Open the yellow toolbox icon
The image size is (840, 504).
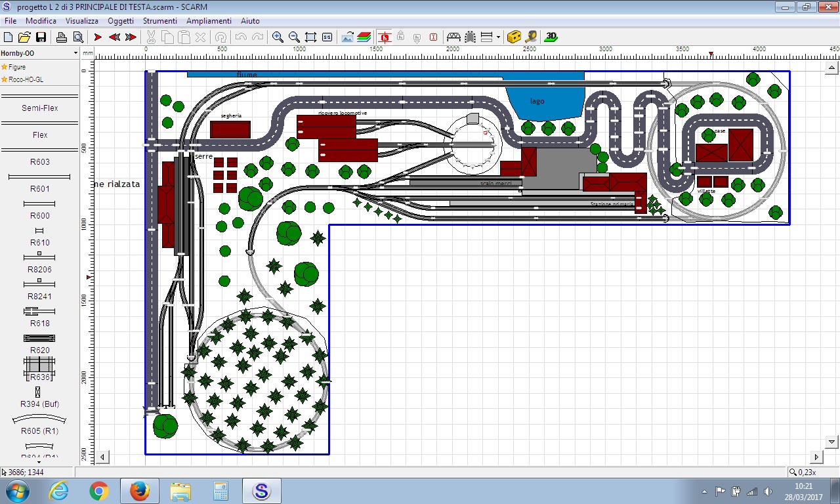(x=515, y=37)
